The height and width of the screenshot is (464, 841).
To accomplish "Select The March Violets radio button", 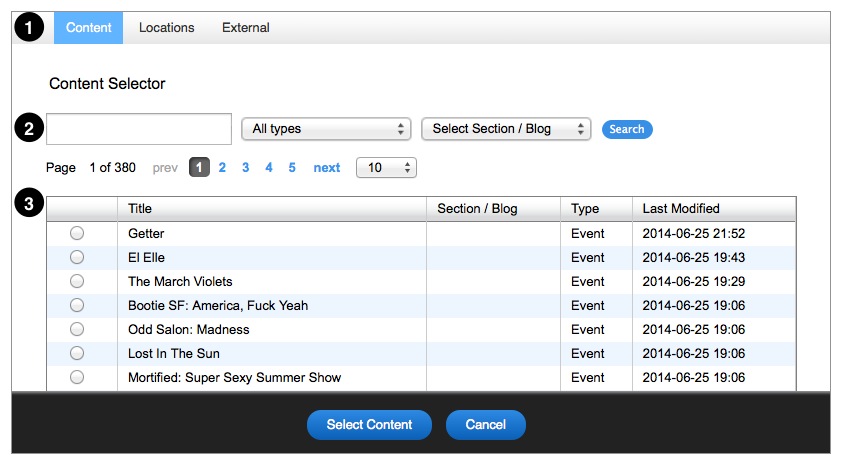I will (77, 281).
